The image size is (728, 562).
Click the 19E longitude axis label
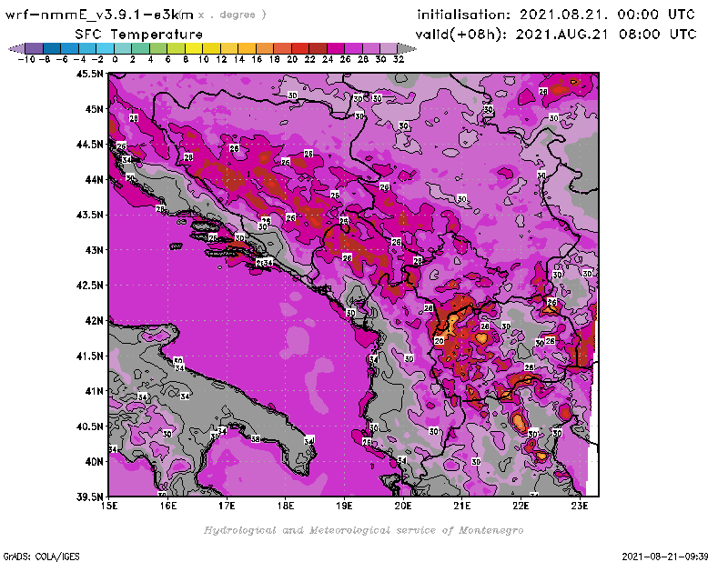tap(345, 506)
